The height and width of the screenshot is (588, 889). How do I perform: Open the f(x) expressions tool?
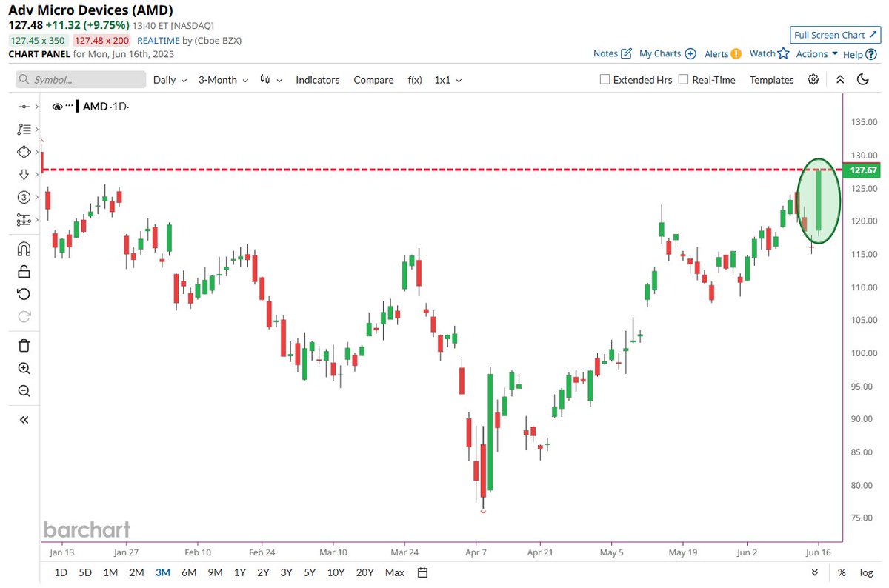click(x=415, y=80)
